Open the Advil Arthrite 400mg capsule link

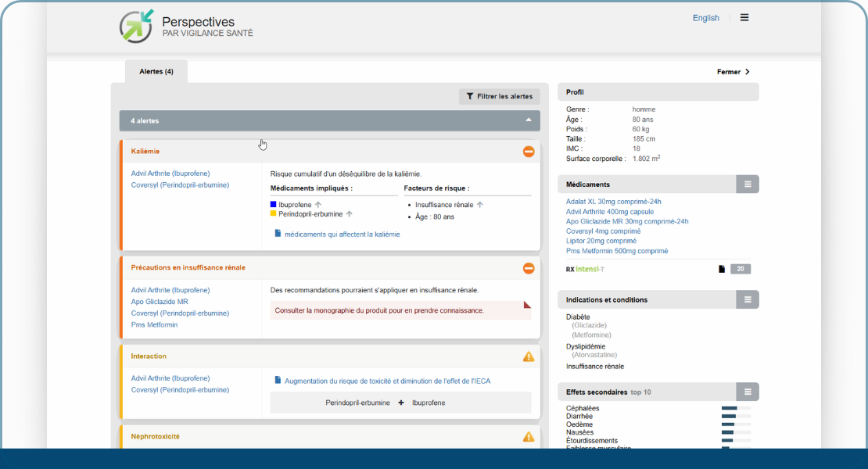tap(612, 211)
